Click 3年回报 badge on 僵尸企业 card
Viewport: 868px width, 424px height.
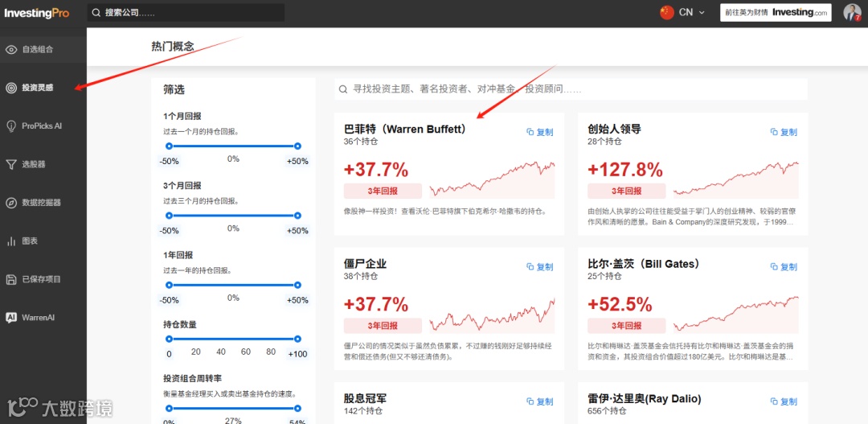pyautogui.click(x=383, y=326)
